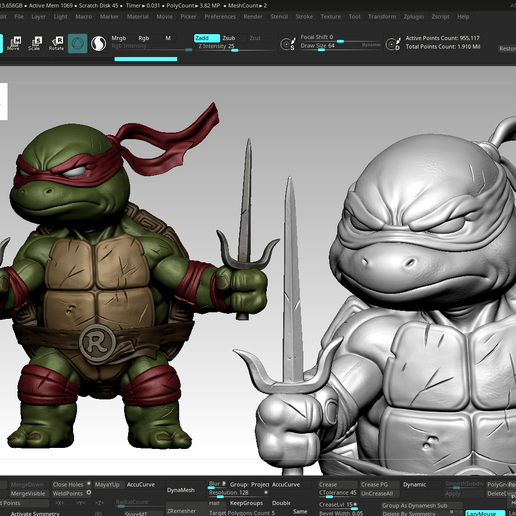This screenshot has height=516, width=516.
Task: Open the Transform menu
Action: click(382, 16)
